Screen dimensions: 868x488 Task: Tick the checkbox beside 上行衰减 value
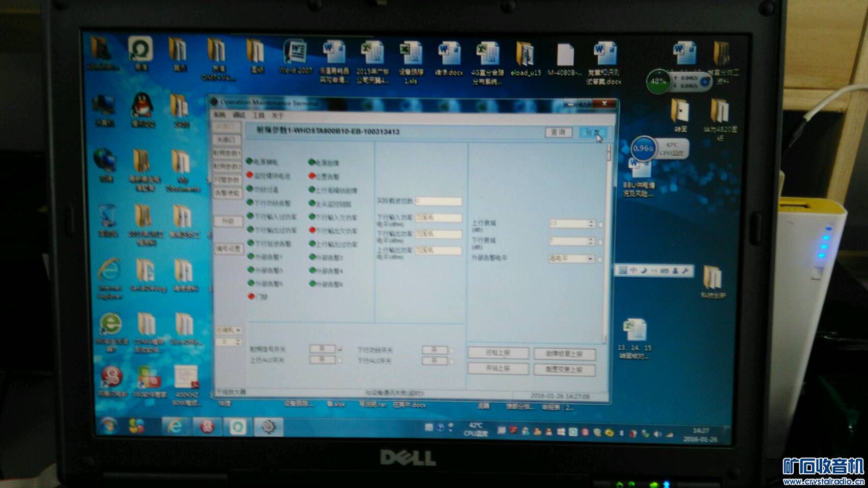(600, 225)
